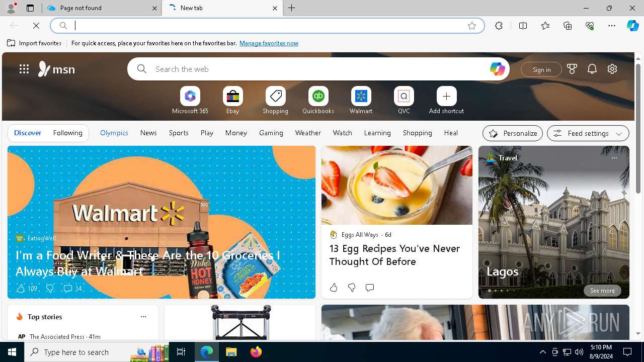Click the Personalize button
Image resolution: width=644 pixels, height=362 pixels.
(x=513, y=133)
